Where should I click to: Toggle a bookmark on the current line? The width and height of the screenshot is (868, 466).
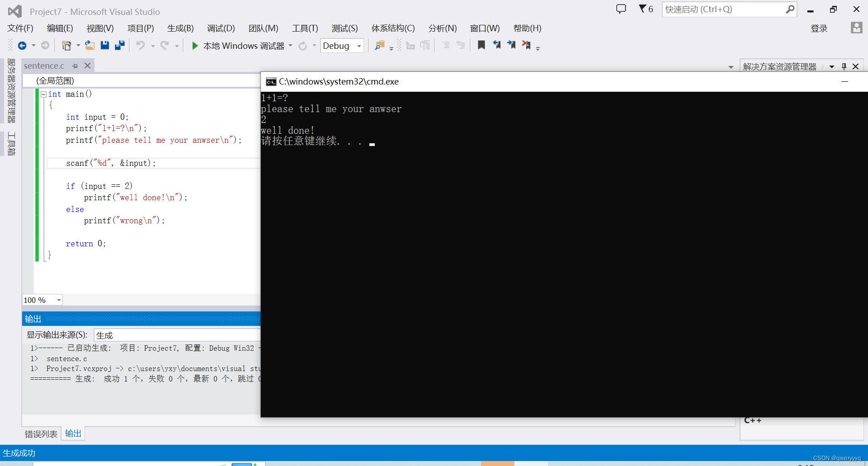tap(481, 45)
